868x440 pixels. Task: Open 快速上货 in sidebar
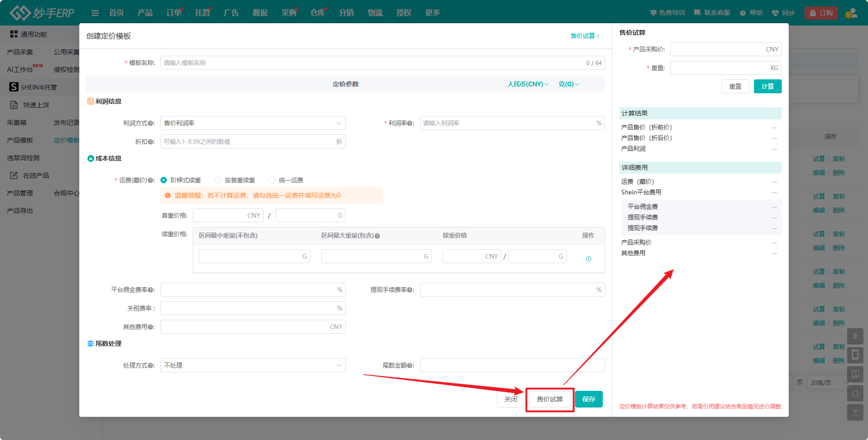(x=36, y=105)
